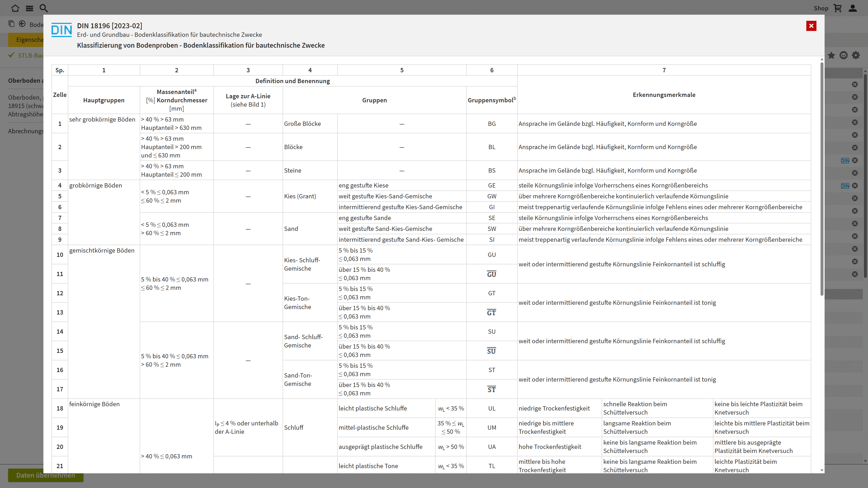868x488 pixels.
Task: Click the home icon in top bar
Action: click(15, 8)
